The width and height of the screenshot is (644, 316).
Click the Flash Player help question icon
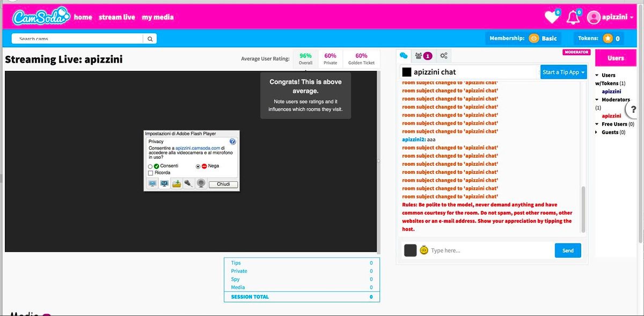(232, 142)
